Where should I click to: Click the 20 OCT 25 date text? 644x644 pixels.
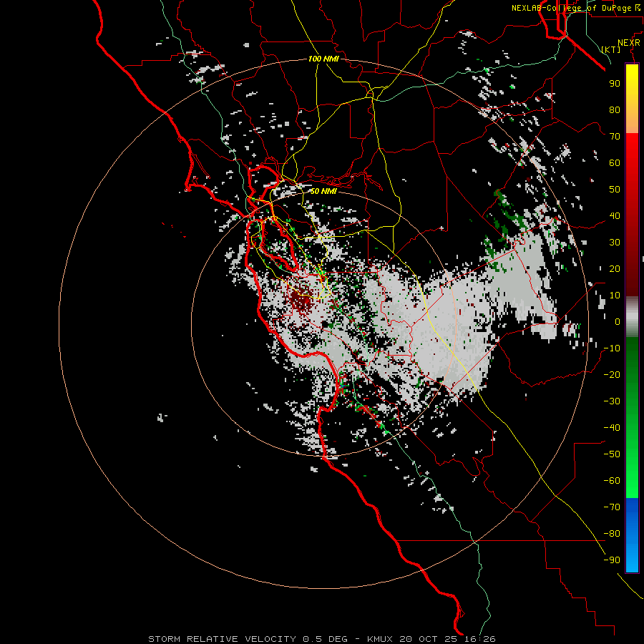point(429,639)
